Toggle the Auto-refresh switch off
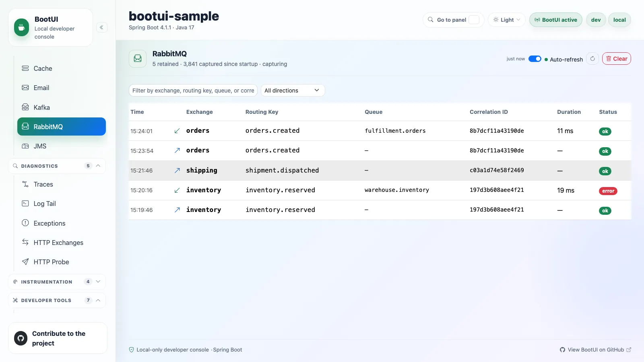Viewport: 644px width, 362px height. point(535,59)
